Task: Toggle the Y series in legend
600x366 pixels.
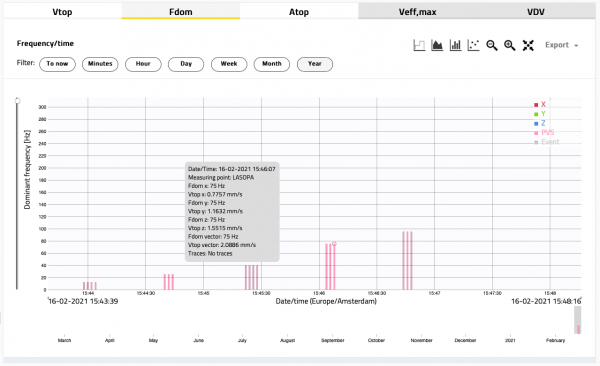Action: [x=540, y=114]
